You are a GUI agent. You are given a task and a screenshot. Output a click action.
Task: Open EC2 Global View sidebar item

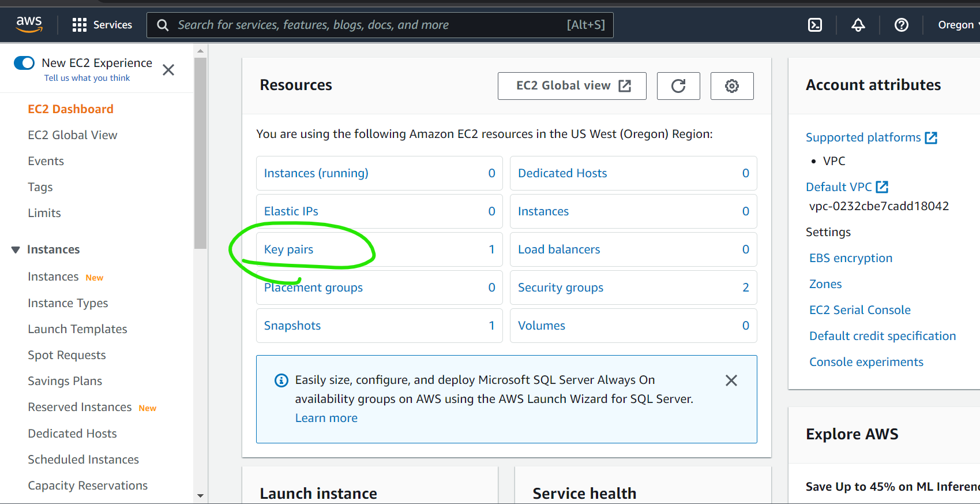[73, 135]
